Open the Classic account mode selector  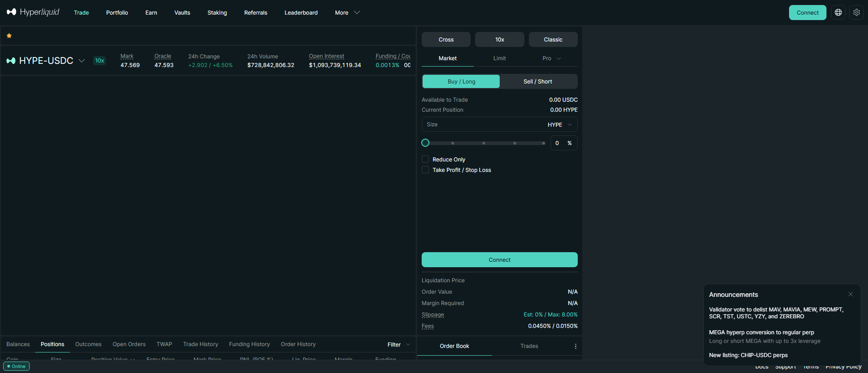point(553,40)
